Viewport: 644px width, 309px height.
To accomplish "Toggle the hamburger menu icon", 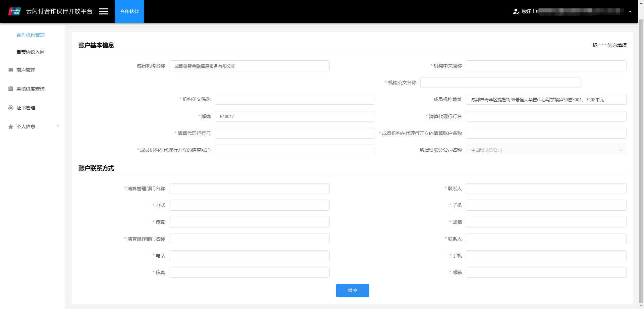I will [104, 11].
